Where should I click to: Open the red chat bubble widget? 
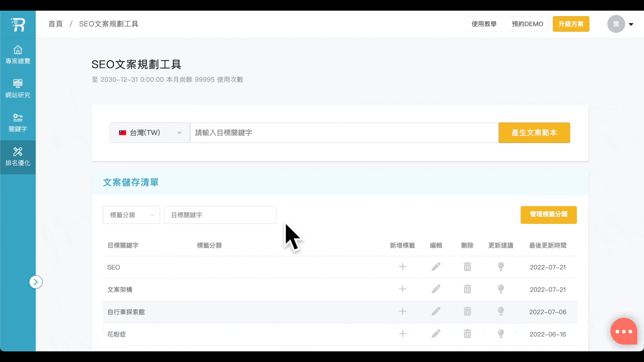tap(624, 331)
